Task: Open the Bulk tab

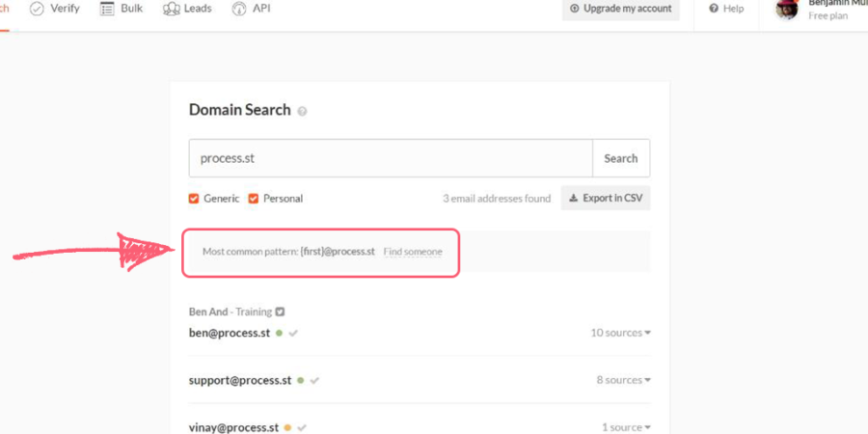Action: point(122,9)
